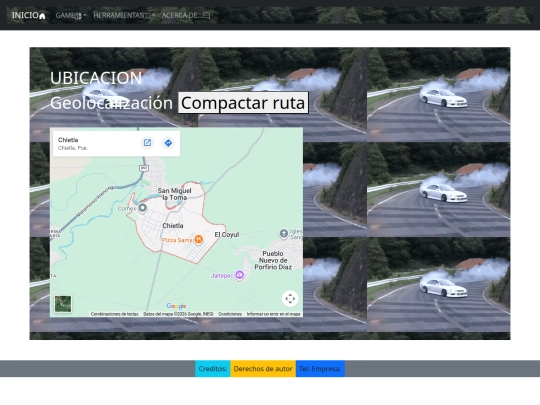540x405 pixels.
Task: Click Datos del mapa ©2026 Google, INEGI text
Action: tap(178, 314)
